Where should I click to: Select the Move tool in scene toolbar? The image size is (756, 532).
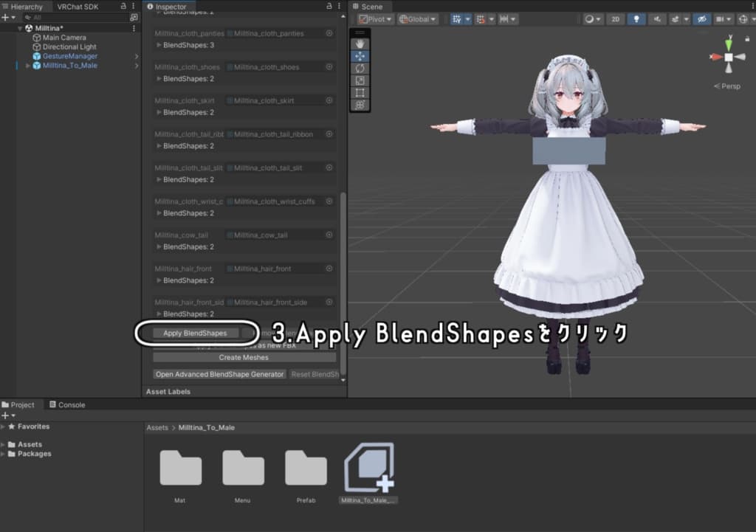coord(360,56)
